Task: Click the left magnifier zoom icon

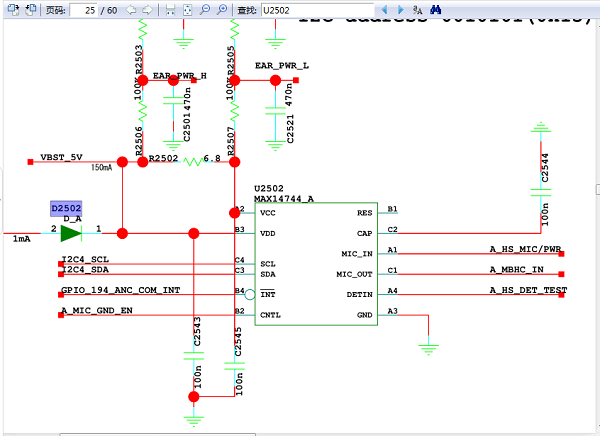Action: (204, 9)
